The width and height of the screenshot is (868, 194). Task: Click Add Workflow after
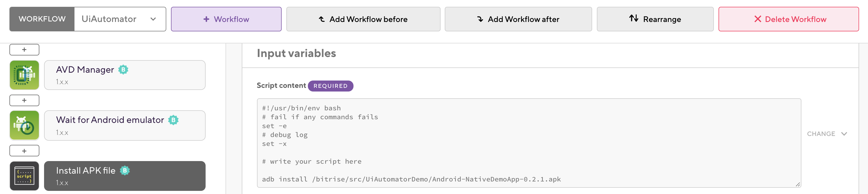tap(518, 19)
